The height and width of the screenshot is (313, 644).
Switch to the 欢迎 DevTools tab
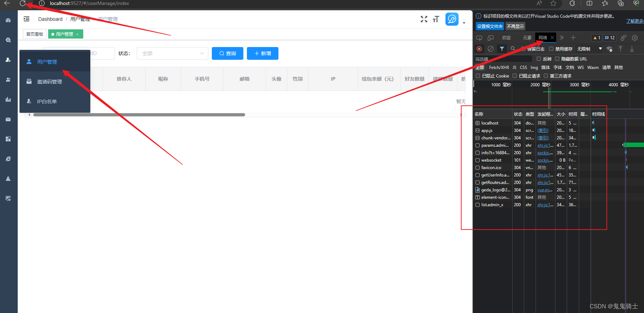coord(506,37)
